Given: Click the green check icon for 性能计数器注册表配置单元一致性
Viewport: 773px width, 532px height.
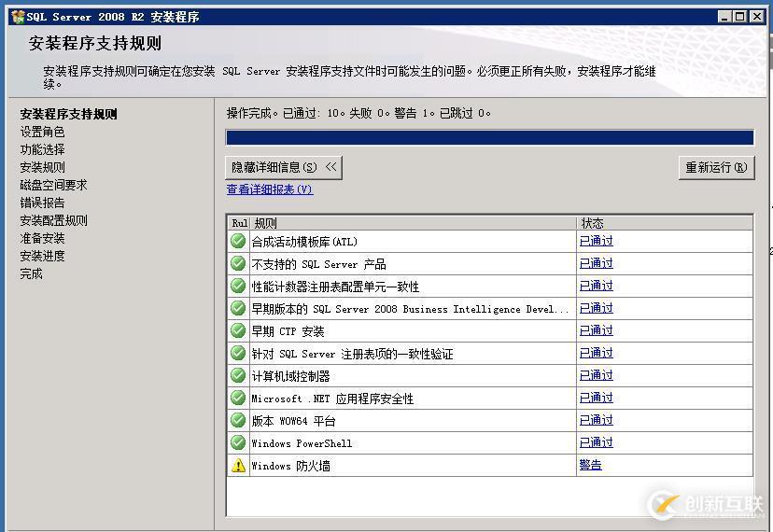Looking at the screenshot, I should coord(238,286).
